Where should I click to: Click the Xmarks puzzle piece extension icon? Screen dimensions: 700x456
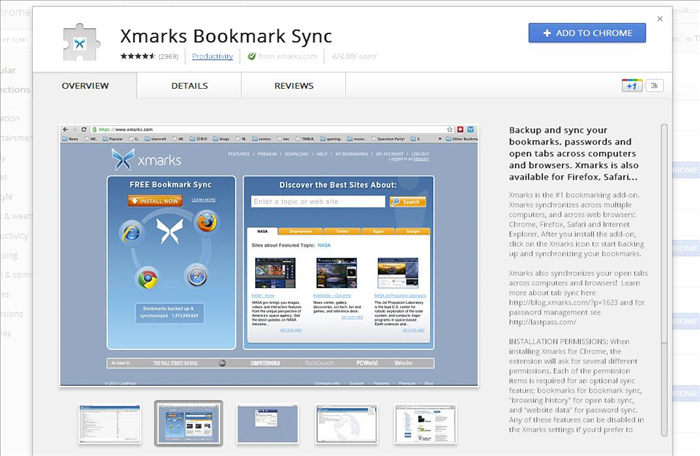point(81,43)
